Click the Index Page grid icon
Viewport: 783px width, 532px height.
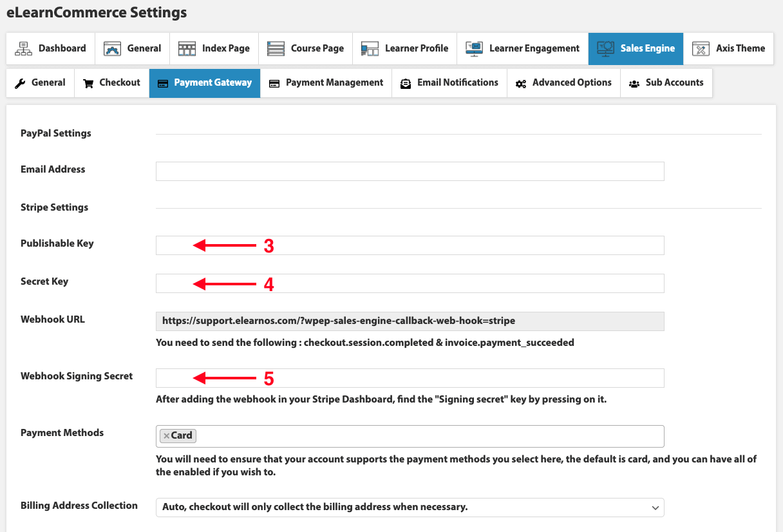187,48
